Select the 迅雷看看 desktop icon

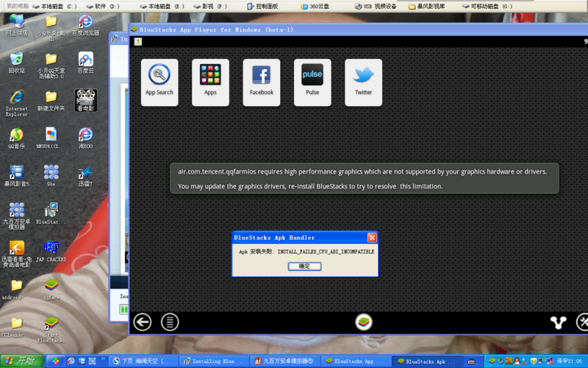(x=16, y=254)
